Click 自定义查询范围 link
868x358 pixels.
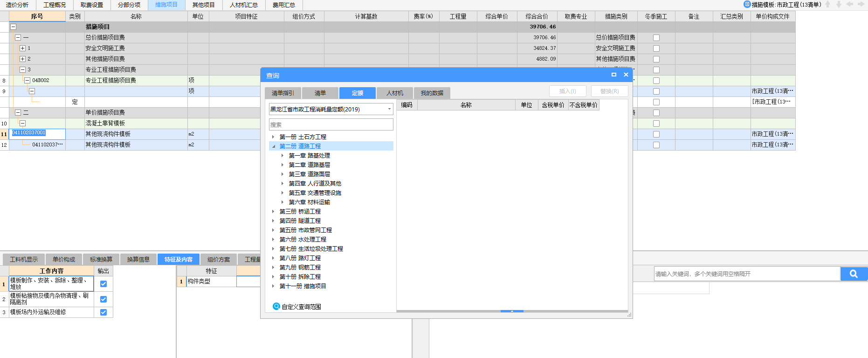(302, 307)
